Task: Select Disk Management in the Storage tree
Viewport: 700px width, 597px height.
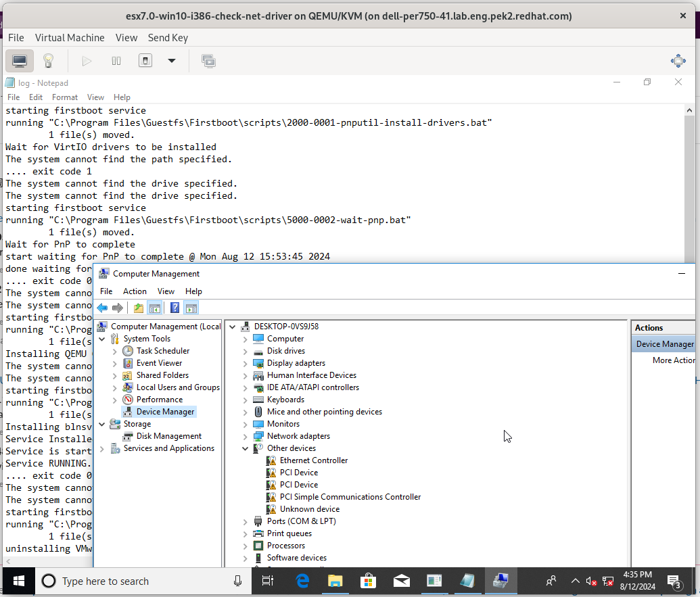Action: 168,436
